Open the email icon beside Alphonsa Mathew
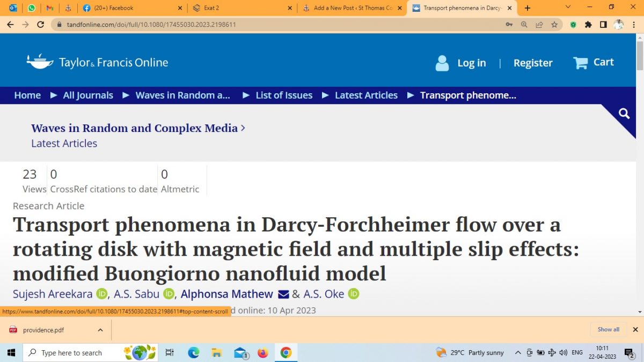Image resolution: width=644 pixels, height=362 pixels. coord(283,294)
